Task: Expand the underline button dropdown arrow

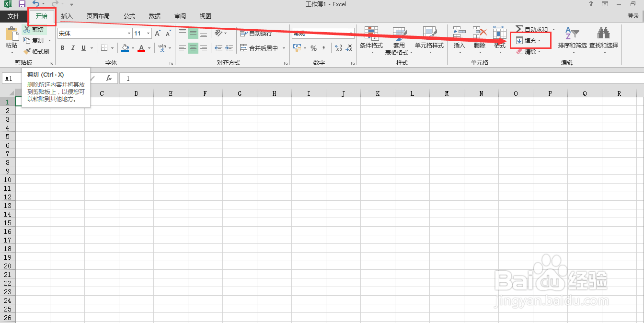Action: pos(91,47)
